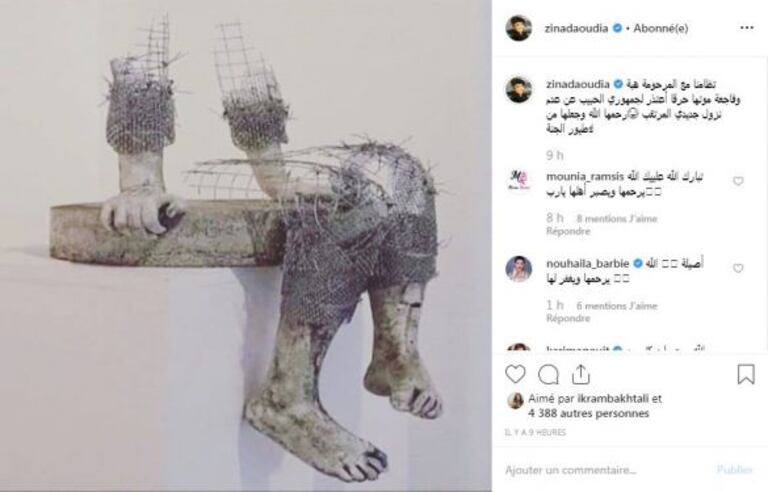Save the post with the bookmark icon

pyautogui.click(x=745, y=374)
